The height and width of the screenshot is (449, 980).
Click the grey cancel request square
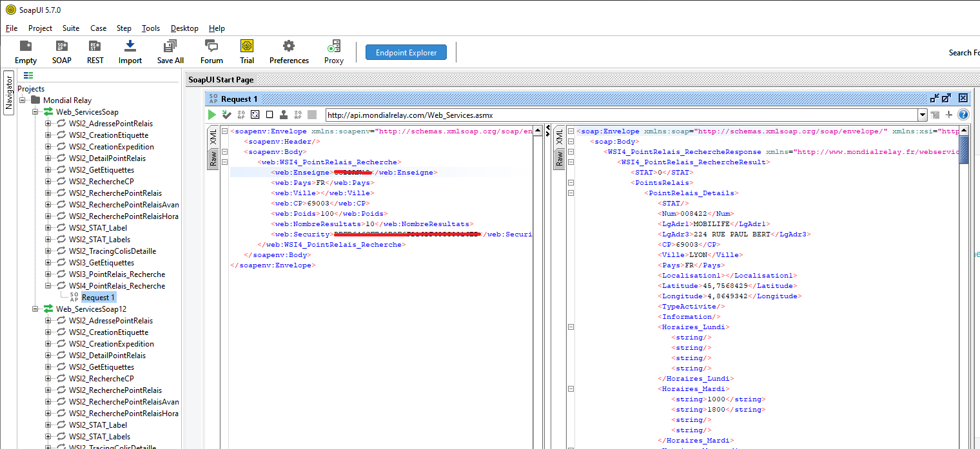point(312,115)
